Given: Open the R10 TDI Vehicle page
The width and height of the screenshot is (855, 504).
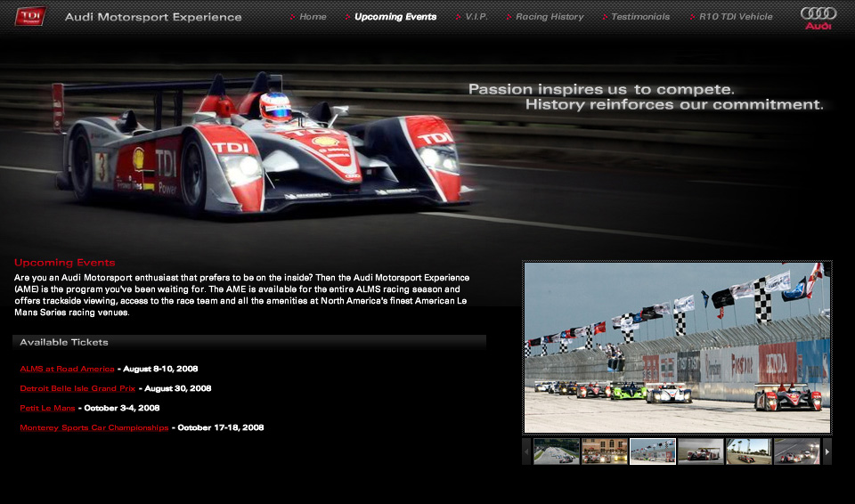Looking at the screenshot, I should click(x=736, y=17).
